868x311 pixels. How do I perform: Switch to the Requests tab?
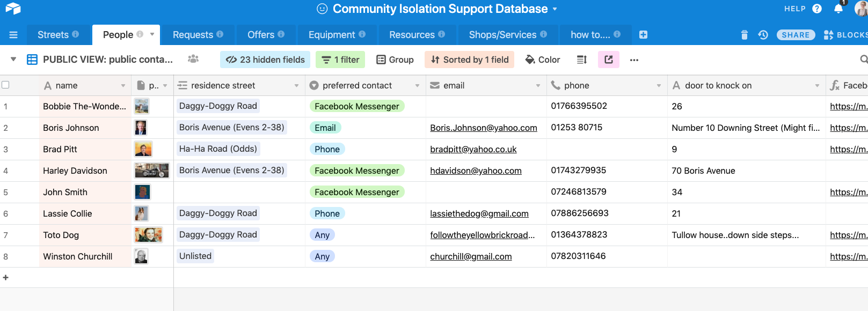[x=198, y=35]
